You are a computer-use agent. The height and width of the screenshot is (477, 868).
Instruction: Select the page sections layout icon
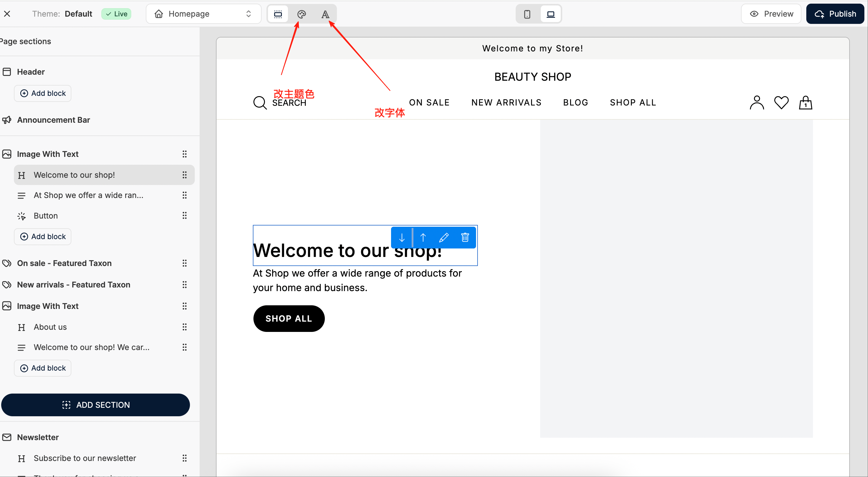pos(278,14)
